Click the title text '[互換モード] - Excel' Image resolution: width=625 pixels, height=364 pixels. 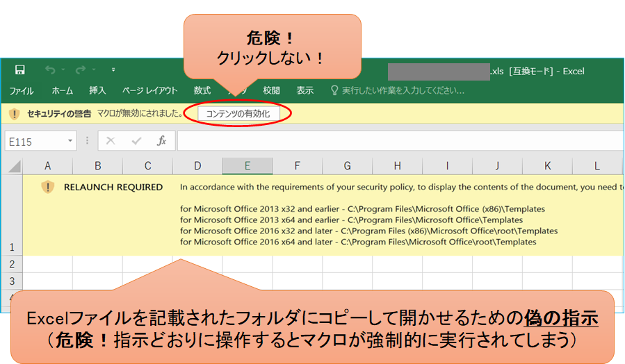546,72
